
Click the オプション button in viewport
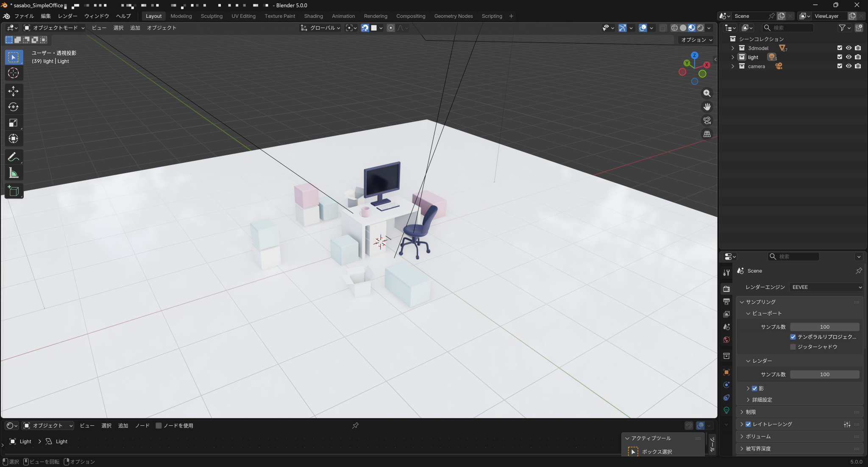click(696, 40)
